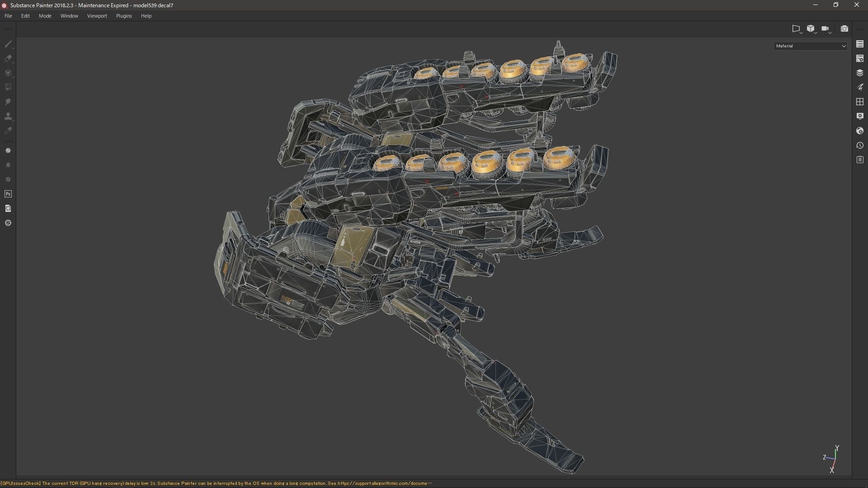Select the Projection tool
The image size is (868, 488).
click(8, 73)
